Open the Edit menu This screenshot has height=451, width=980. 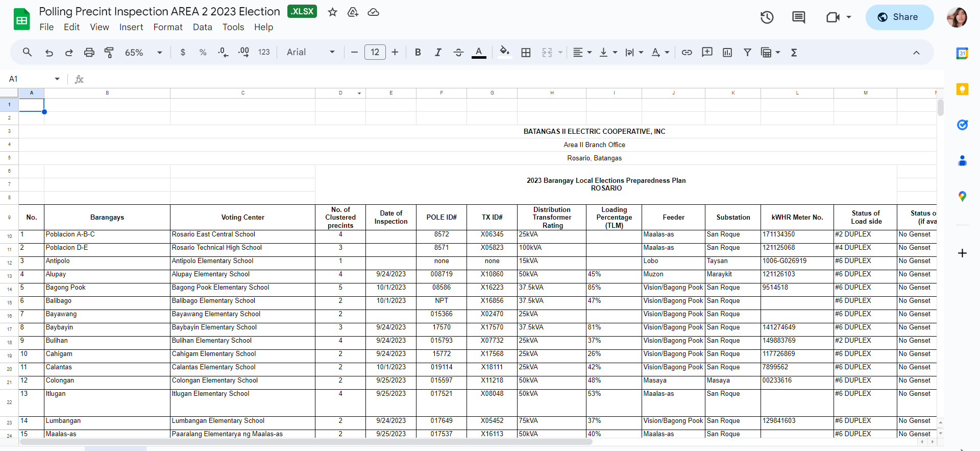[x=71, y=27]
